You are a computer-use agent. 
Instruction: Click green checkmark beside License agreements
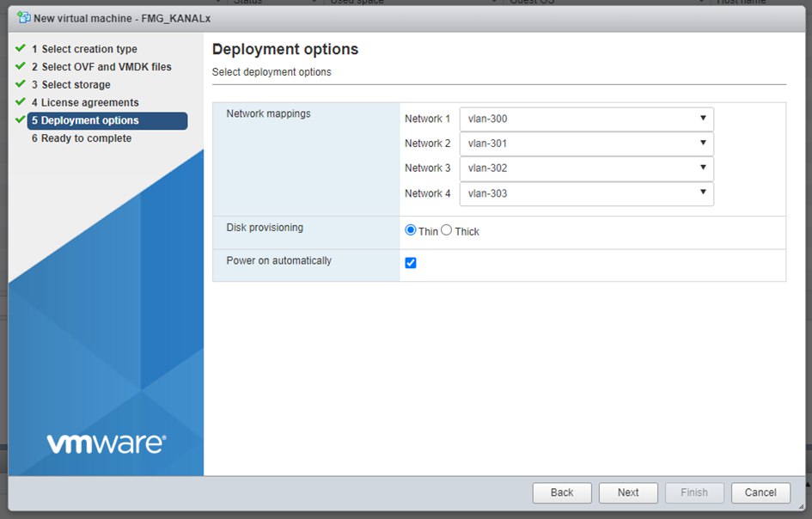pyautogui.click(x=21, y=102)
